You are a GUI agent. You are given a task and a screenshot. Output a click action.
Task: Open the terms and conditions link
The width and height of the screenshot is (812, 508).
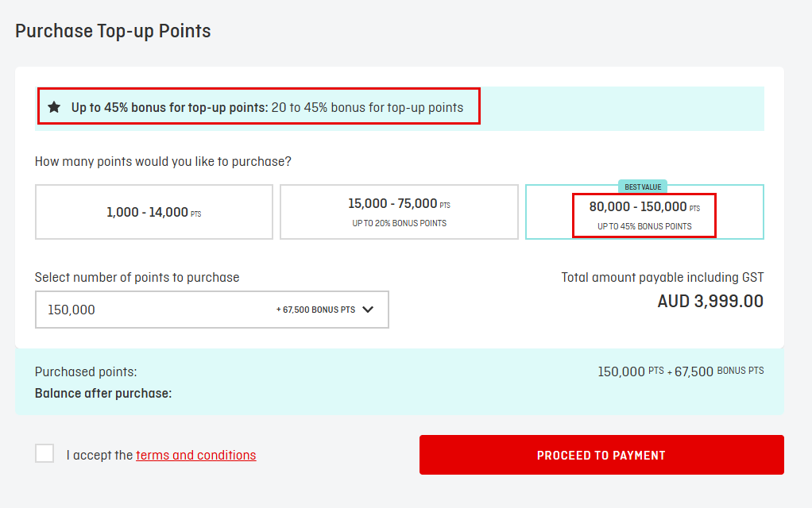click(x=195, y=455)
